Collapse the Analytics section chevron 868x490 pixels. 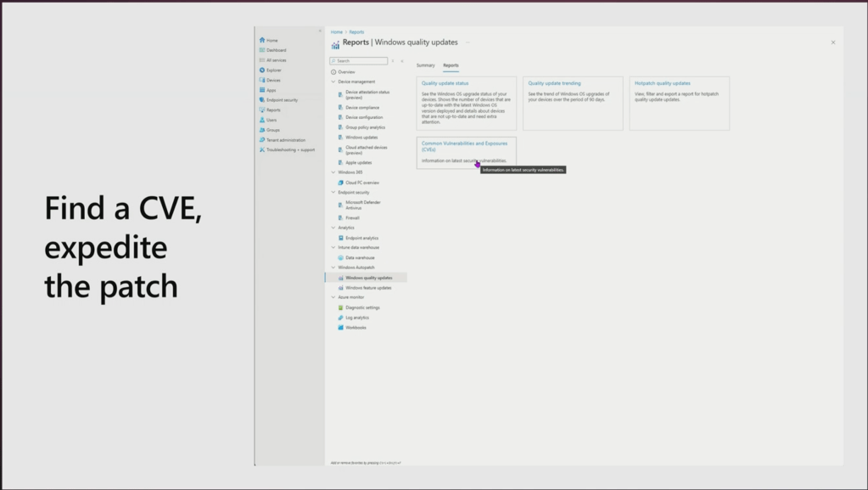[333, 228]
